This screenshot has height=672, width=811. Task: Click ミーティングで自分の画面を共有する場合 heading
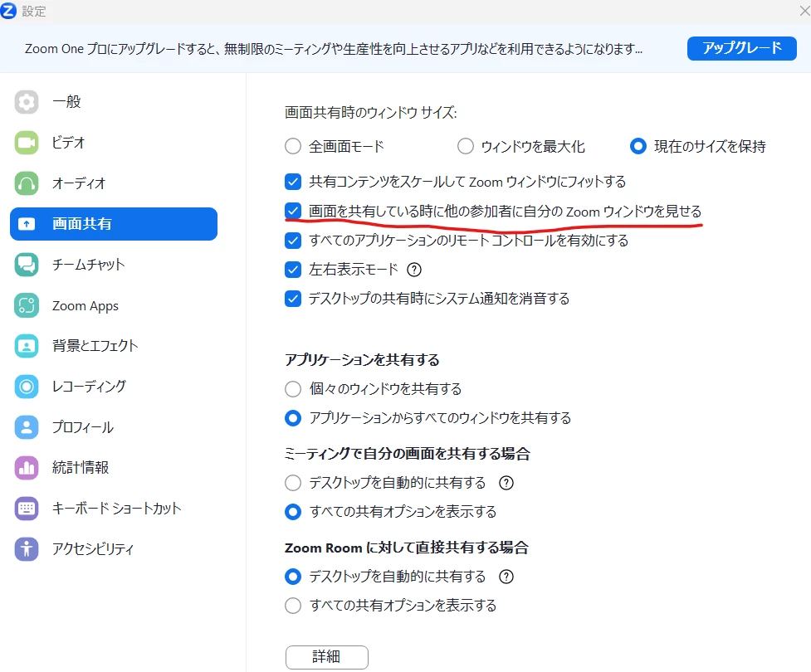click(x=408, y=454)
